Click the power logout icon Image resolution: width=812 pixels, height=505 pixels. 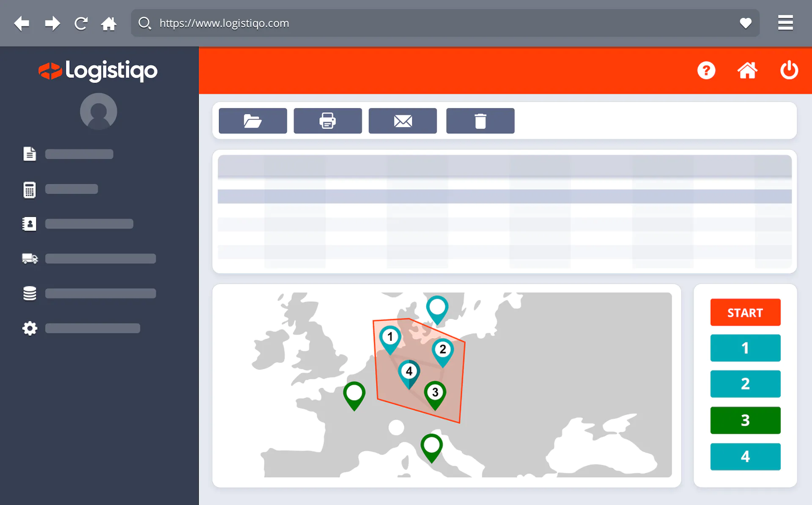click(789, 70)
